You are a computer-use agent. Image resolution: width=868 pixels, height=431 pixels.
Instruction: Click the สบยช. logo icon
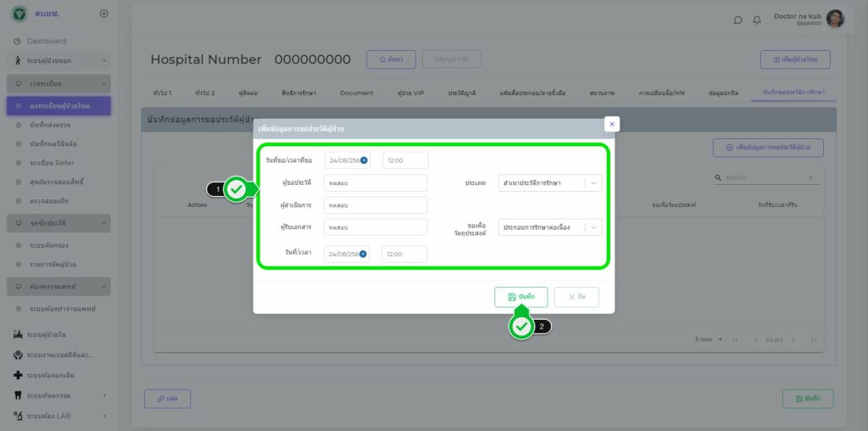click(x=19, y=14)
